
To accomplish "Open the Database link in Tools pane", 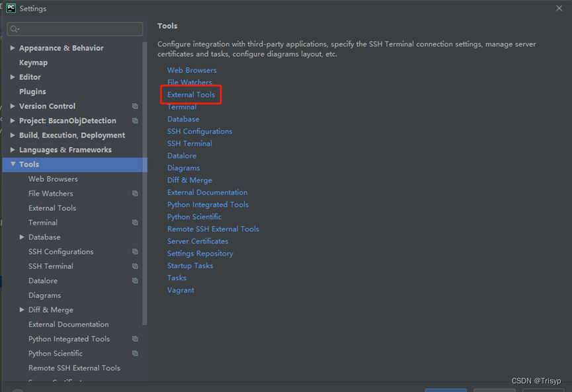I will click(x=183, y=119).
